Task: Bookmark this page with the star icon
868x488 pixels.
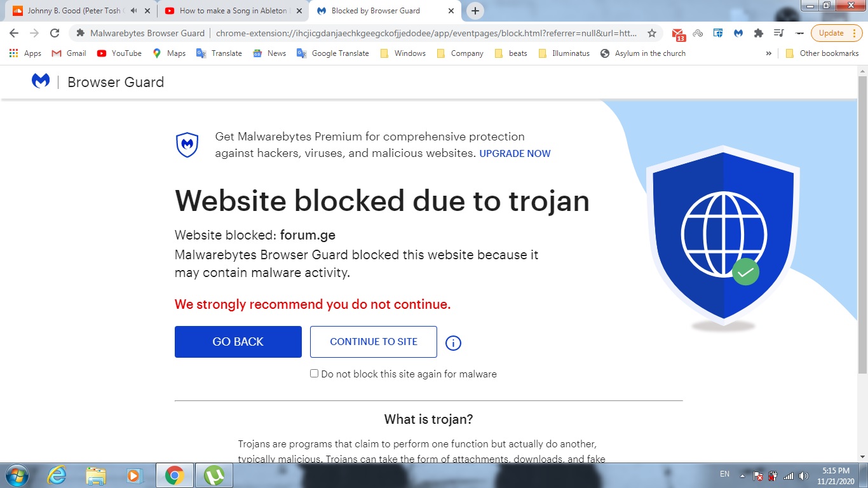Action: tap(651, 33)
